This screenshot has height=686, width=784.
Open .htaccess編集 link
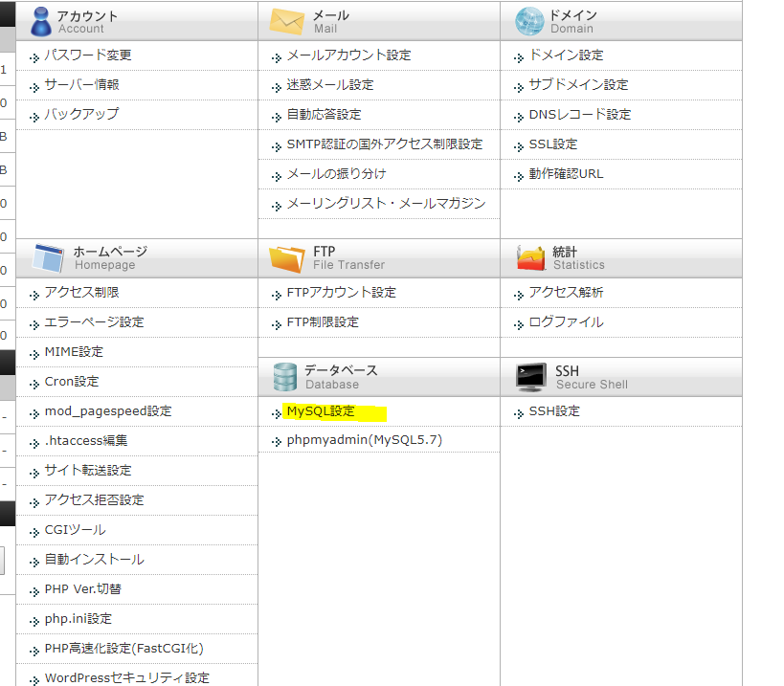tap(86, 441)
